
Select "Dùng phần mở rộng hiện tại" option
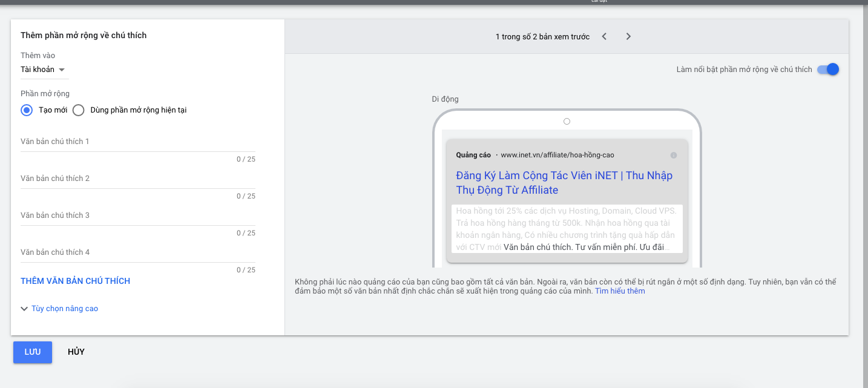pyautogui.click(x=78, y=110)
